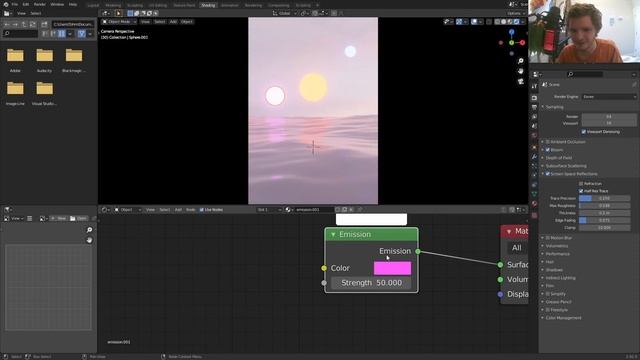640x360 pixels.
Task: Open the Modifier properties wrench icon
Action: coord(534,157)
